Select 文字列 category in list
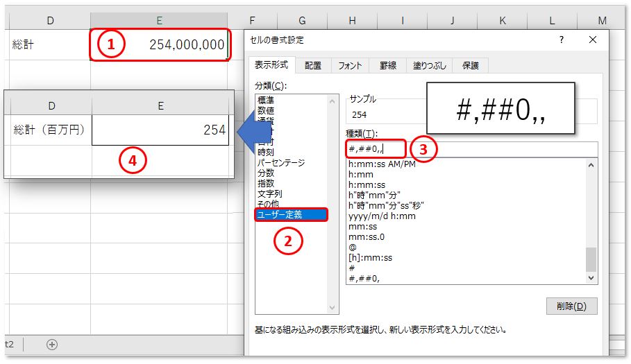Screen dimensions: 631x364 [x=269, y=194]
